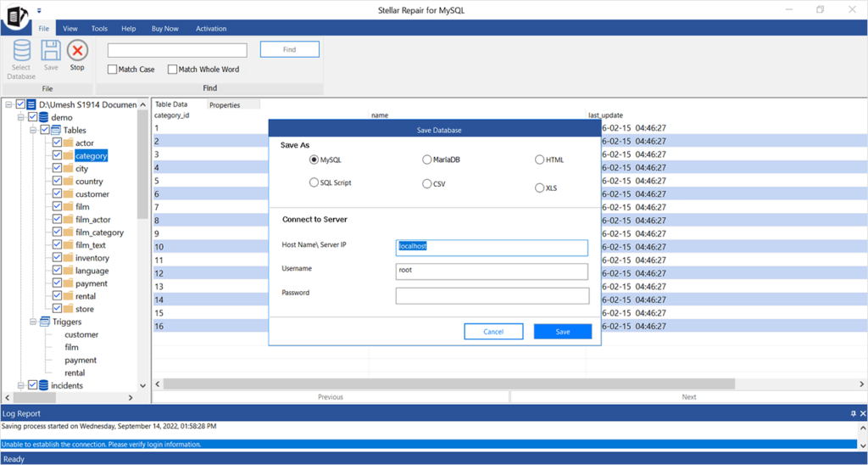Switch to the Properties tab
The height and width of the screenshot is (465, 868).
tap(233, 104)
